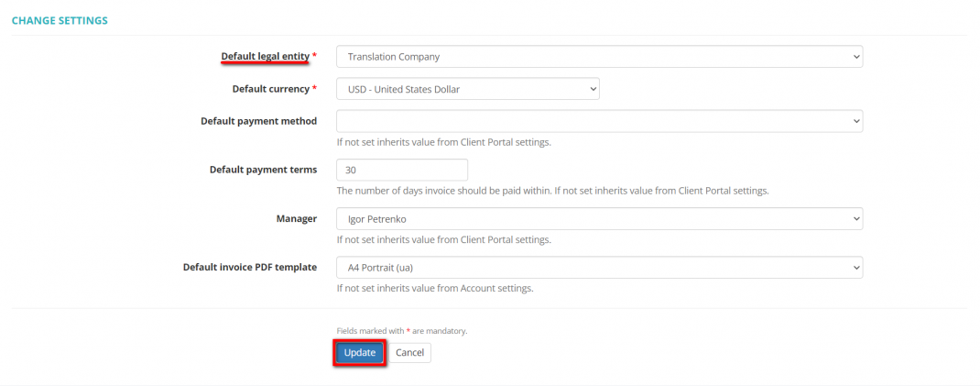Image resolution: width=980 pixels, height=386 pixels.
Task: Click the 'Manager' field label
Action: (x=299, y=218)
